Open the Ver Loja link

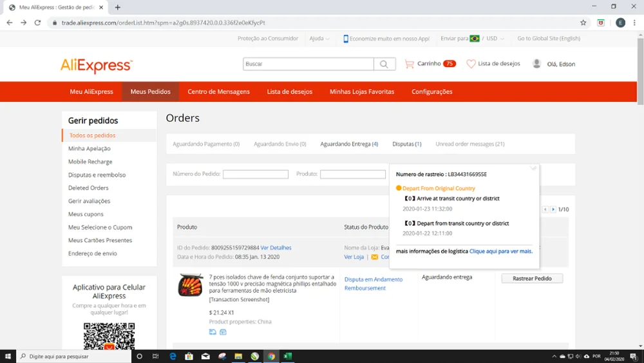click(354, 257)
